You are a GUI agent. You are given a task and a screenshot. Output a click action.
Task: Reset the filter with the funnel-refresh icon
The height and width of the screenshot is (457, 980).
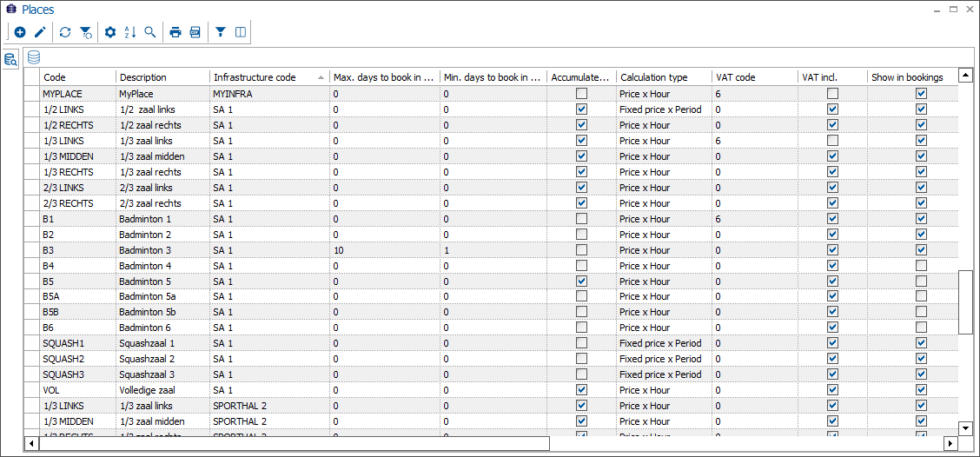click(86, 32)
